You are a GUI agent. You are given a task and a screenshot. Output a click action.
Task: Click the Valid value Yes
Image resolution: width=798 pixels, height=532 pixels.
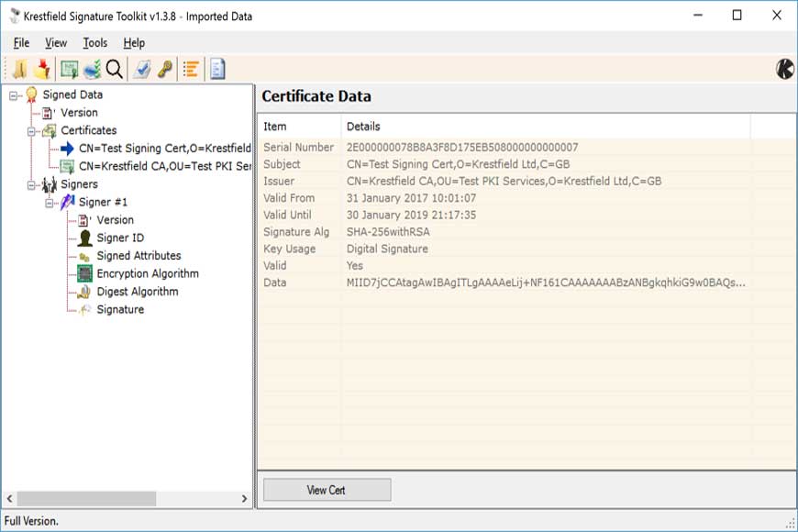tap(355, 265)
